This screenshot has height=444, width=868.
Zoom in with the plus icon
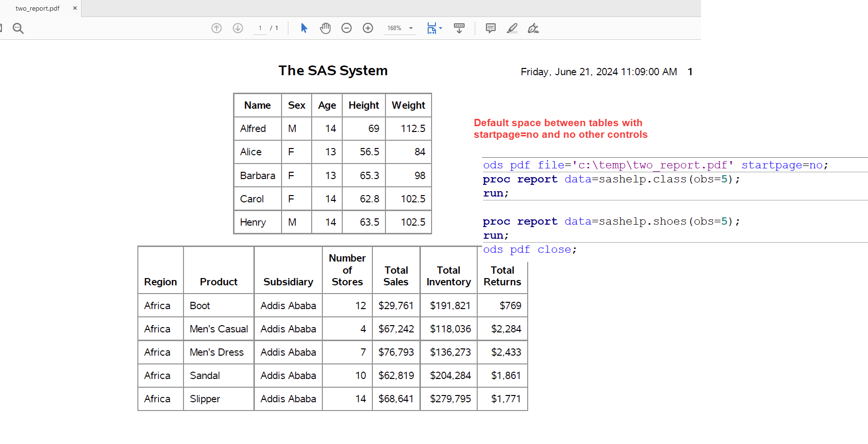click(368, 28)
